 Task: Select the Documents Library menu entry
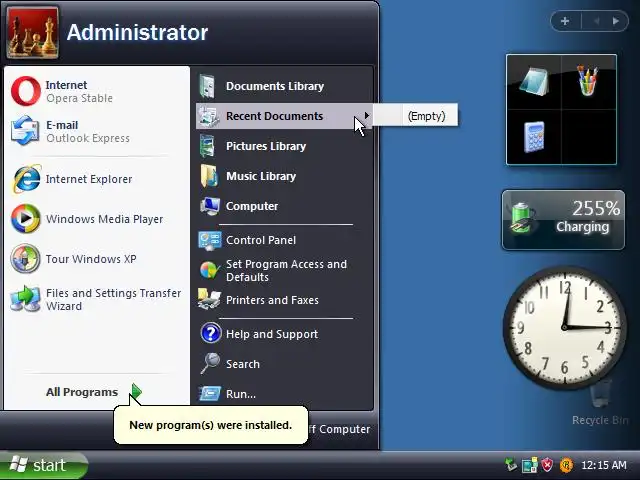[x=284, y=86]
